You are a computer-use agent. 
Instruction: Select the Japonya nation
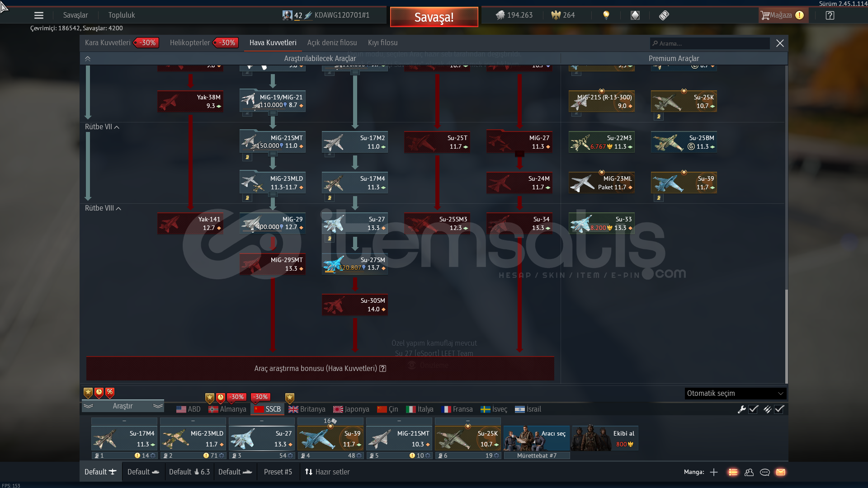point(351,409)
